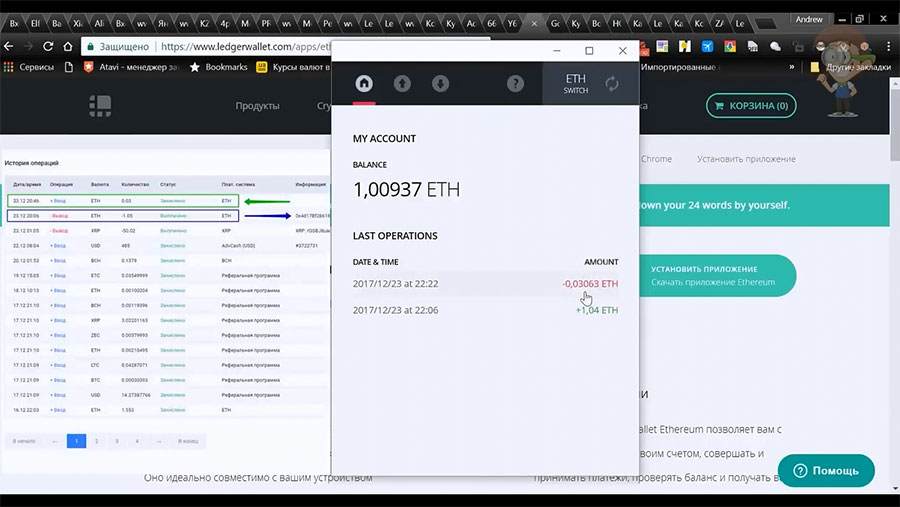Click the yellow bookmark-shaped extension icon
This screenshot has width=900, height=507.
(x=684, y=47)
